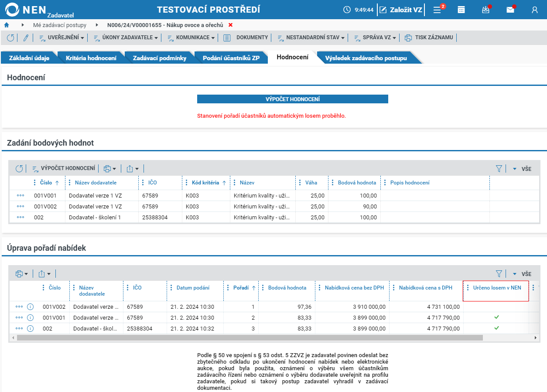Image resolution: width=547 pixels, height=392 pixels.
Task: Click the 97,36 score cell
Action: coord(287,307)
